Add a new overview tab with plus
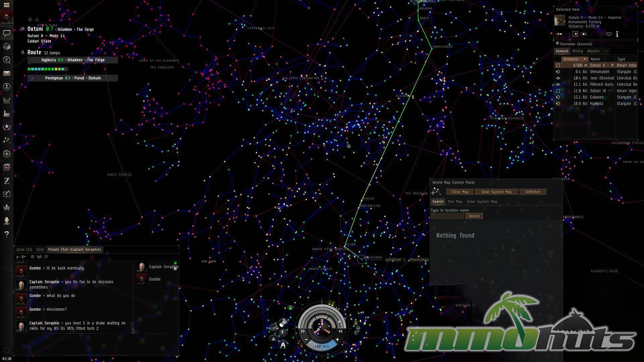644x362 pixels. point(606,51)
